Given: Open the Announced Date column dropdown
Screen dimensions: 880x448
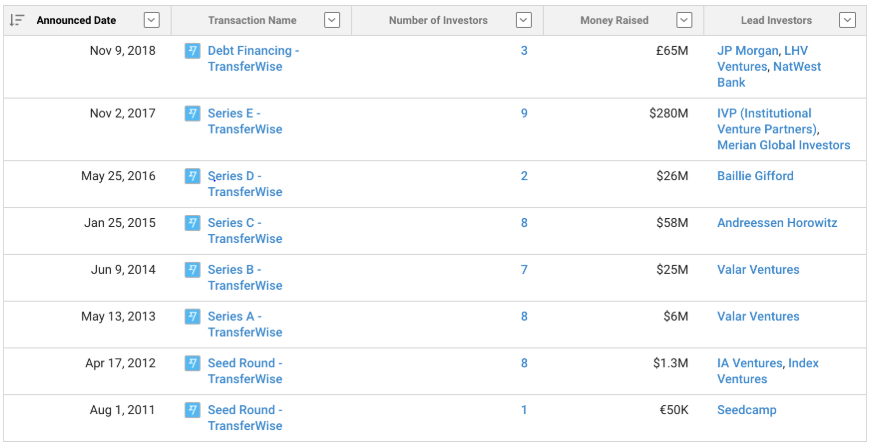Looking at the screenshot, I should tap(152, 20).
